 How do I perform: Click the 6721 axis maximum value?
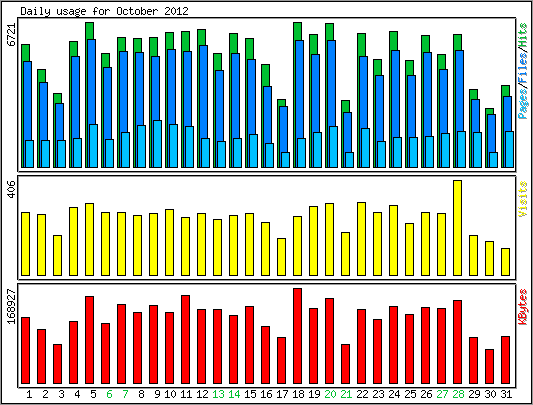tap(12, 35)
